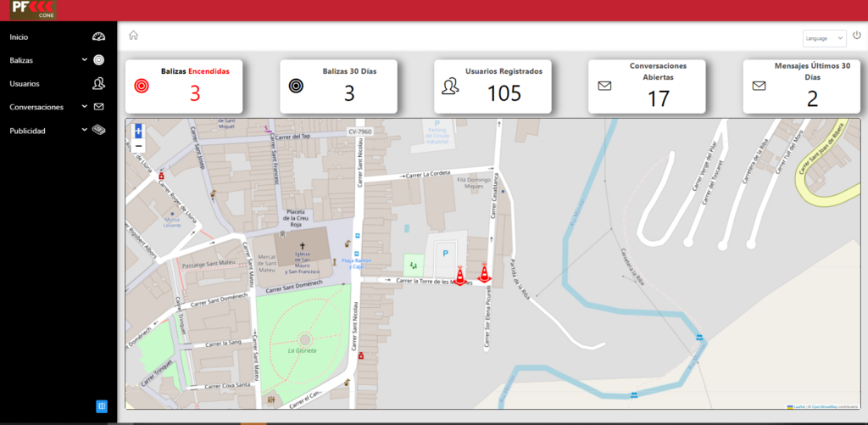Open the Language dropdown

point(824,38)
